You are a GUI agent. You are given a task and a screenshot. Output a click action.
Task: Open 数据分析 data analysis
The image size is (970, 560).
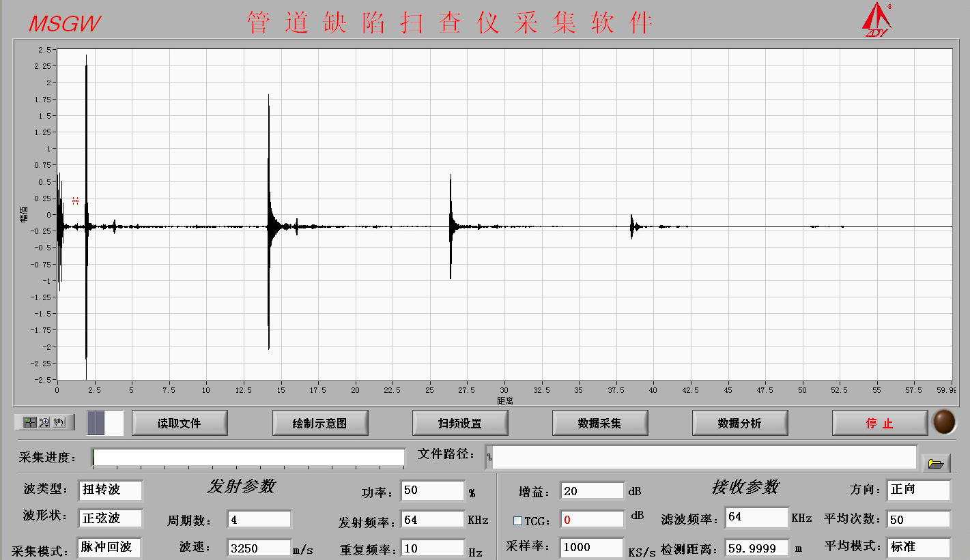[740, 423]
